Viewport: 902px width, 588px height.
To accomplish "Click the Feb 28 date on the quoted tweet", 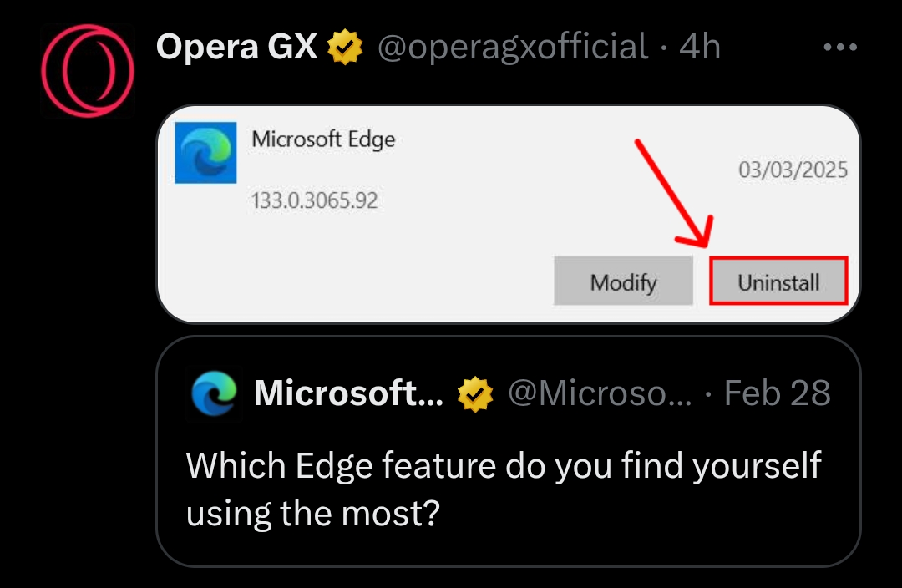I will pyautogui.click(x=777, y=393).
